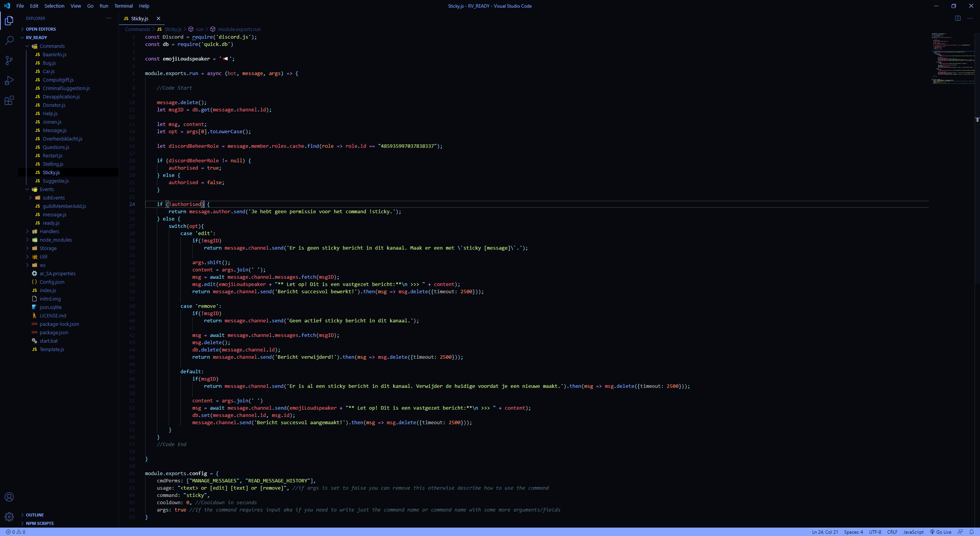Open the index.js file in the explorer
Viewport: 980px width, 536px height.
(x=47, y=290)
